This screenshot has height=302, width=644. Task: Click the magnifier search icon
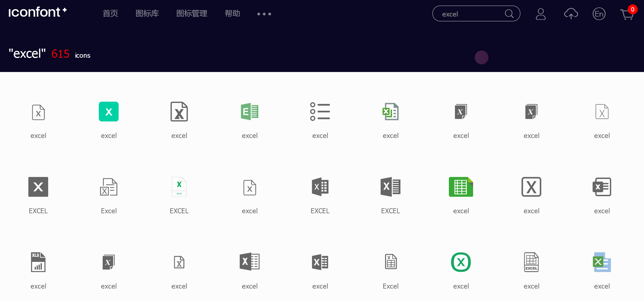click(x=509, y=14)
